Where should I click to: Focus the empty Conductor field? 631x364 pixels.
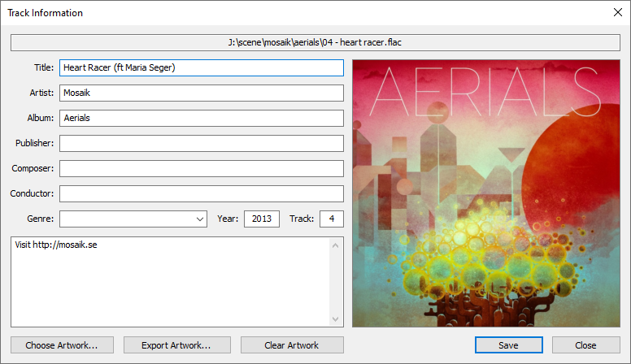pyautogui.click(x=201, y=194)
